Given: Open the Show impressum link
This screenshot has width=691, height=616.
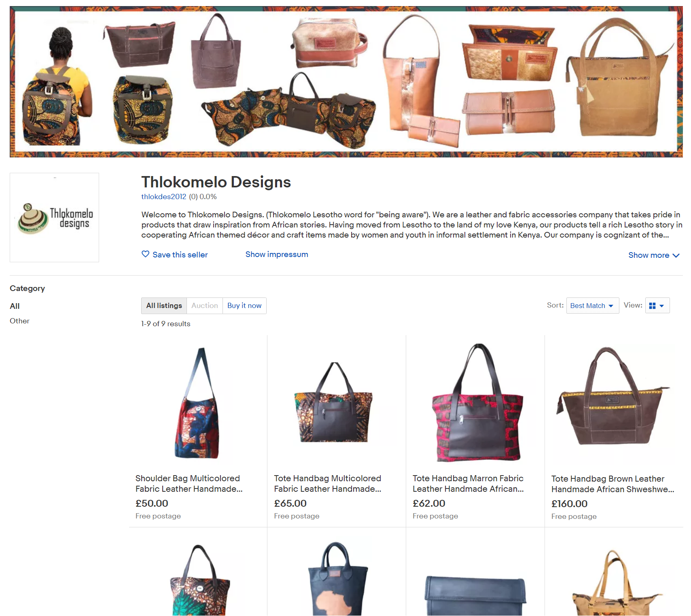Looking at the screenshot, I should [277, 254].
